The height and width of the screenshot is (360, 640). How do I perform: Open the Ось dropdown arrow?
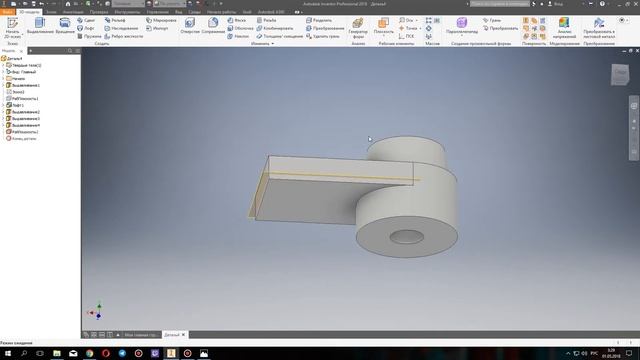(416, 20)
